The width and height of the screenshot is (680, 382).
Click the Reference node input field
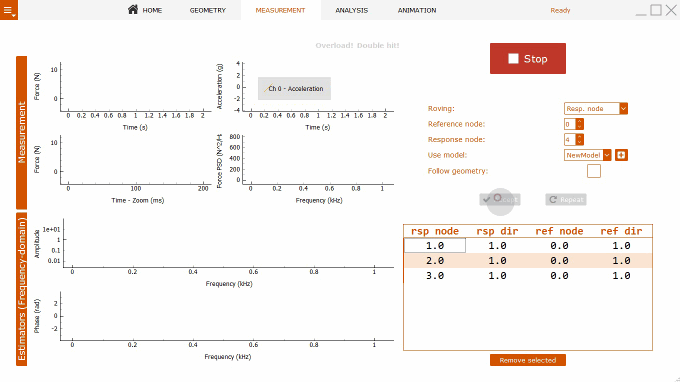570,124
